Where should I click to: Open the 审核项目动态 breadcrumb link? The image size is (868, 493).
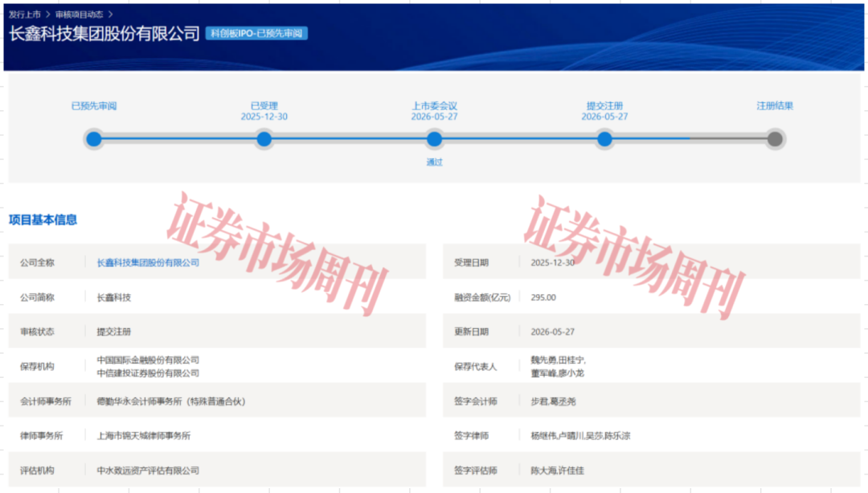(79, 14)
